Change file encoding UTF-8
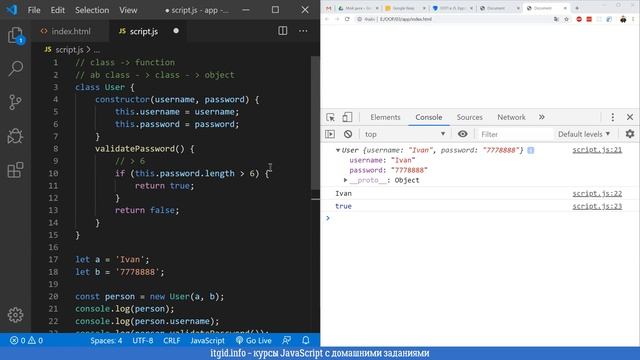 coord(143,340)
